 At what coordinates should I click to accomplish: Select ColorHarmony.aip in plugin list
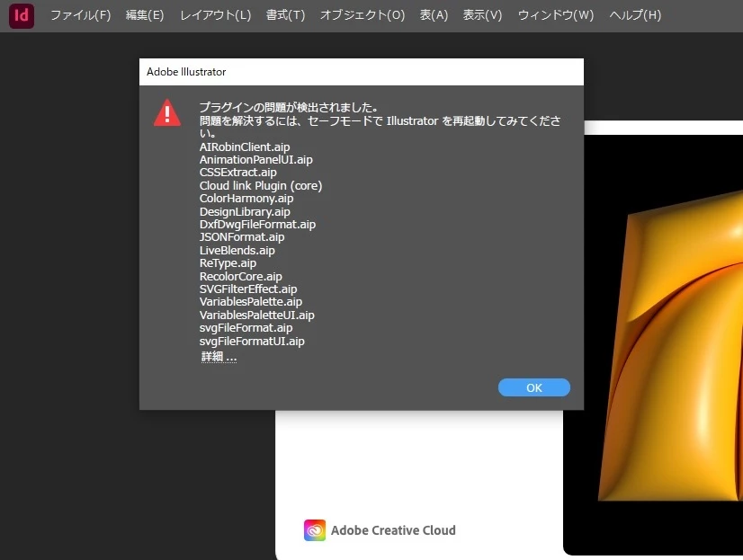pos(246,199)
